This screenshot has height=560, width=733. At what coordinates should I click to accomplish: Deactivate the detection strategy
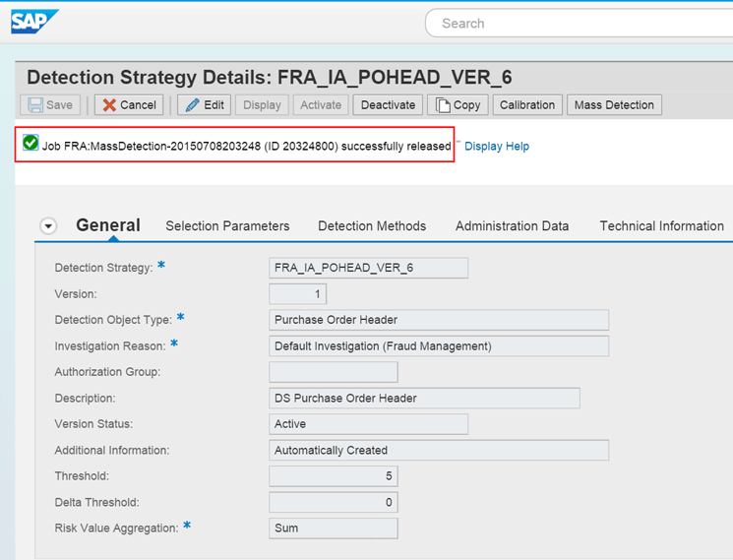[x=388, y=104]
